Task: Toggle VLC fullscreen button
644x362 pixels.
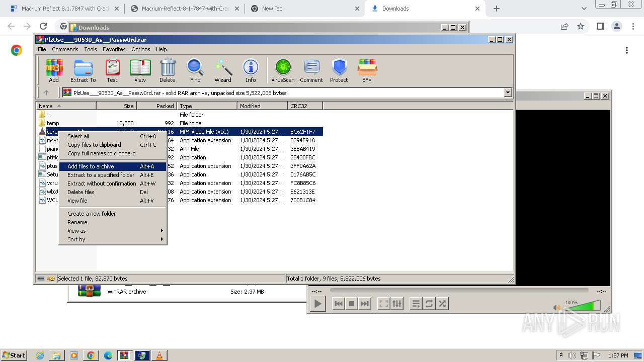Action: coord(384,304)
